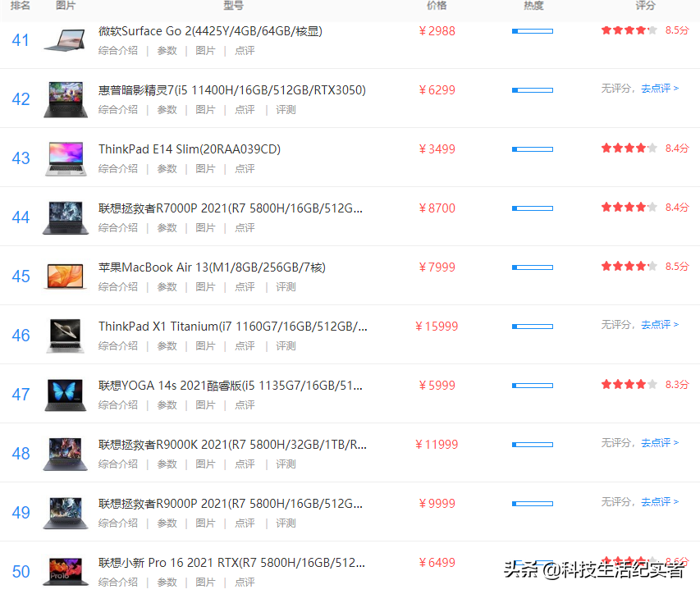This screenshot has height=594, width=700.
Task: Click rank number 46
Action: 21,336
